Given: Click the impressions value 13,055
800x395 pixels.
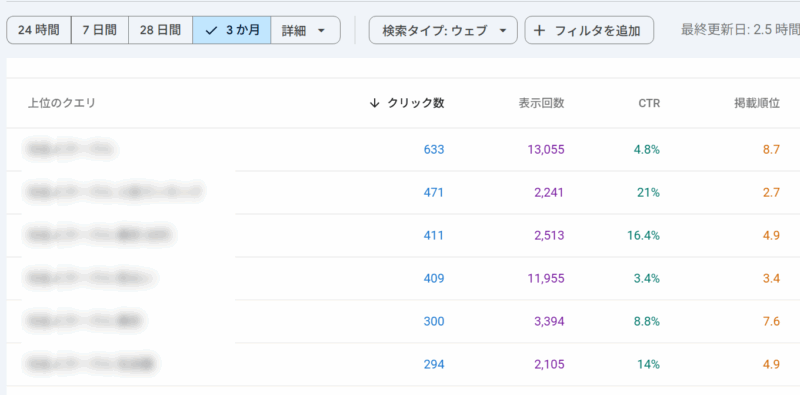Looking at the screenshot, I should click(x=546, y=150).
